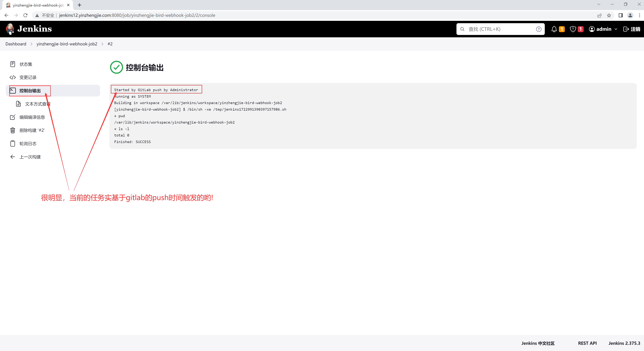Click search help question mark icon
Image resolution: width=644 pixels, height=351 pixels.
pyautogui.click(x=539, y=29)
